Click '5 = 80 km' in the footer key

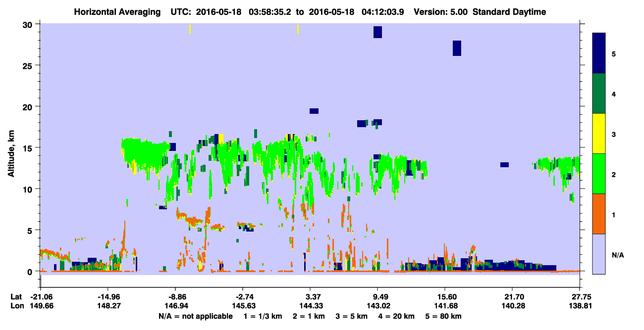[444, 316]
